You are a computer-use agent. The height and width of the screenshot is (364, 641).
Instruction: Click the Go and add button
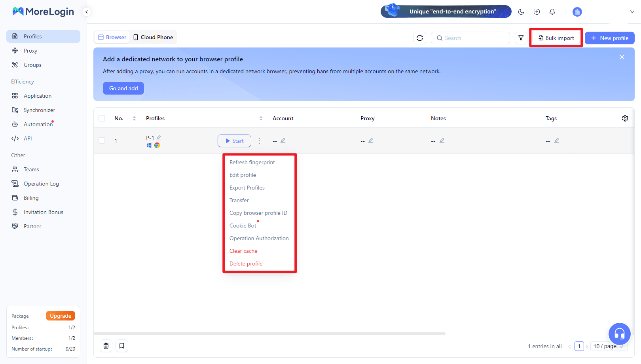click(x=123, y=88)
